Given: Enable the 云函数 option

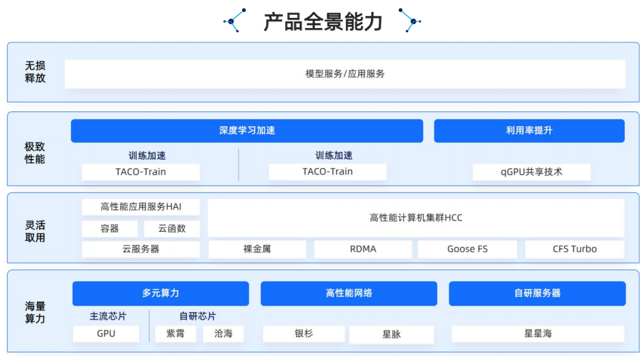Looking at the screenshot, I should (172, 228).
